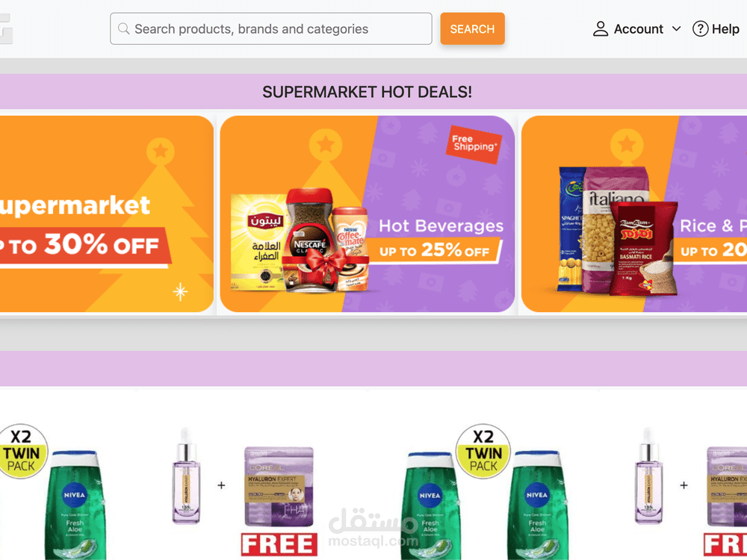
Task: Select the leftmost Nivea Fresh Aloe bottle
Action: [75, 505]
